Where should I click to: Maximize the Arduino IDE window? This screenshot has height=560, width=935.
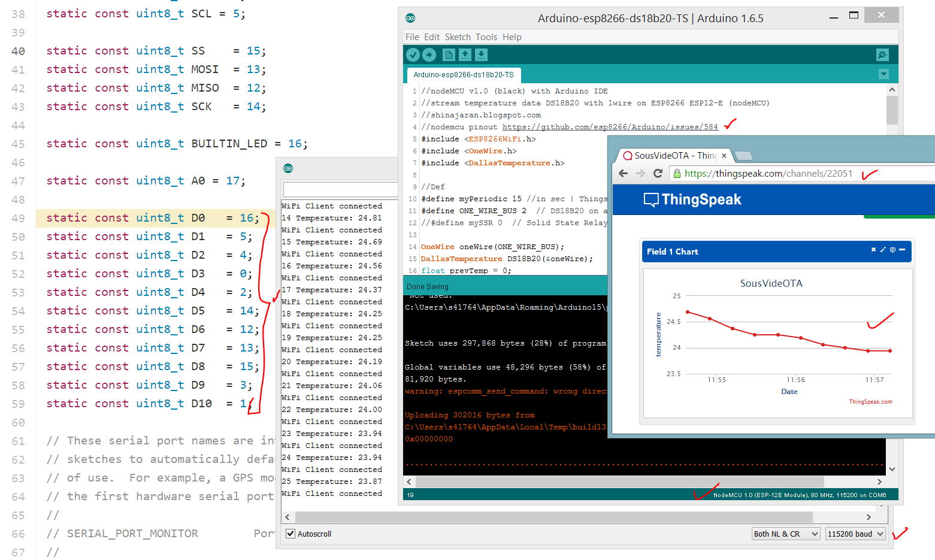click(x=854, y=16)
